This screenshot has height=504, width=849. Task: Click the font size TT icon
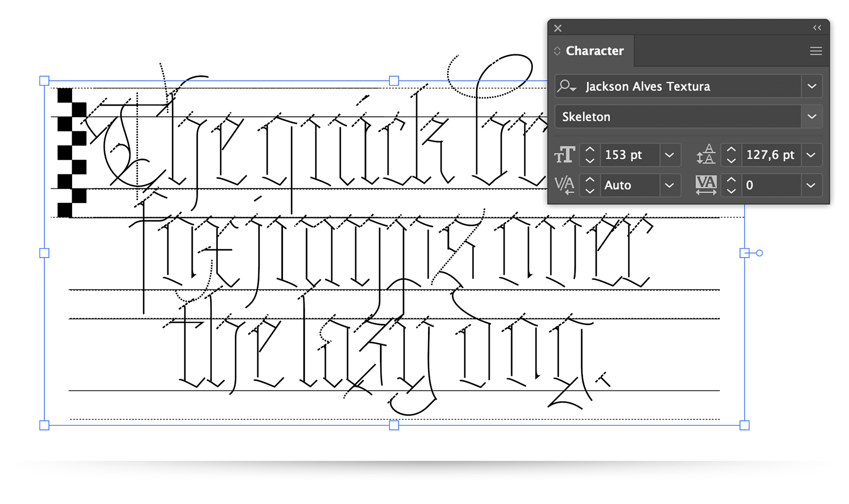pyautogui.click(x=565, y=155)
